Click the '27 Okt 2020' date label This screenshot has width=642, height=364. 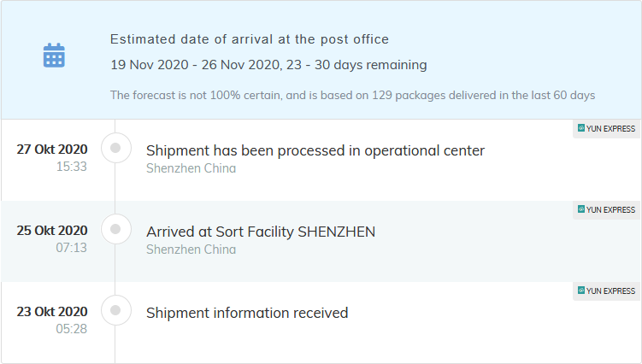coord(52,150)
